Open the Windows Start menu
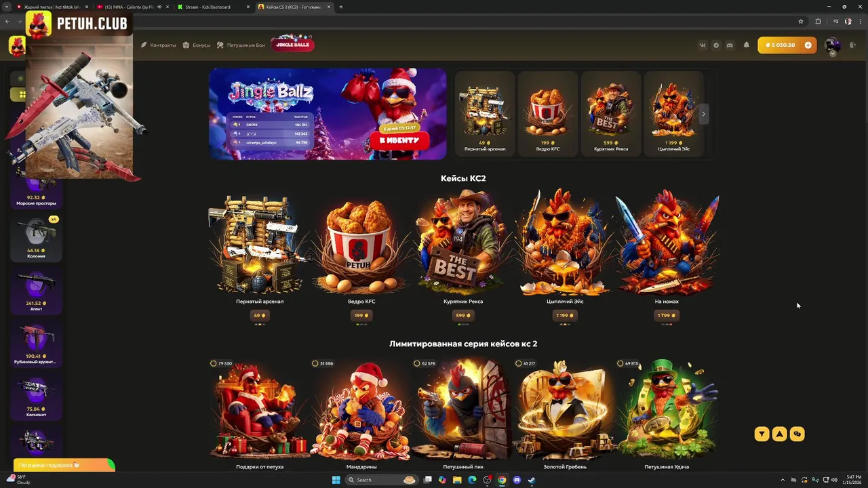The image size is (868, 488). click(x=336, y=480)
